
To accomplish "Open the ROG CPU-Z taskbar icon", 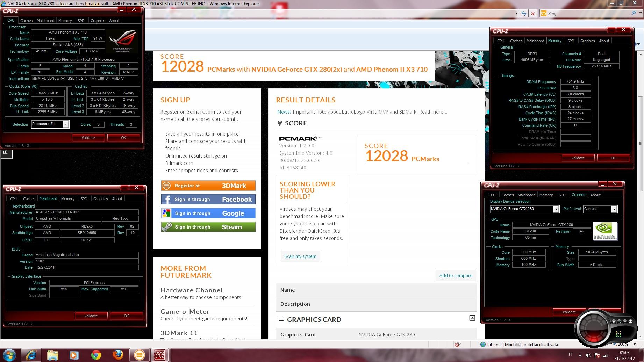I will [160, 355].
